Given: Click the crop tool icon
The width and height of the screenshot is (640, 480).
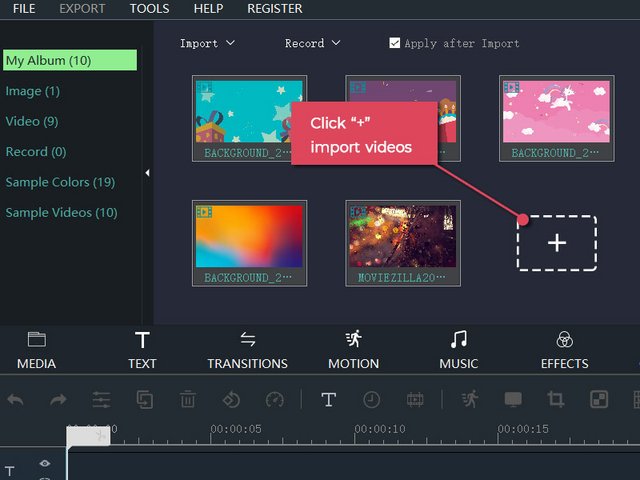Looking at the screenshot, I should [556, 399].
